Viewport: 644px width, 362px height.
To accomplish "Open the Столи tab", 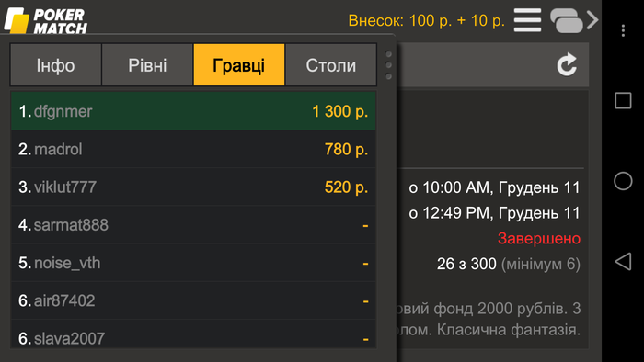I will (331, 65).
